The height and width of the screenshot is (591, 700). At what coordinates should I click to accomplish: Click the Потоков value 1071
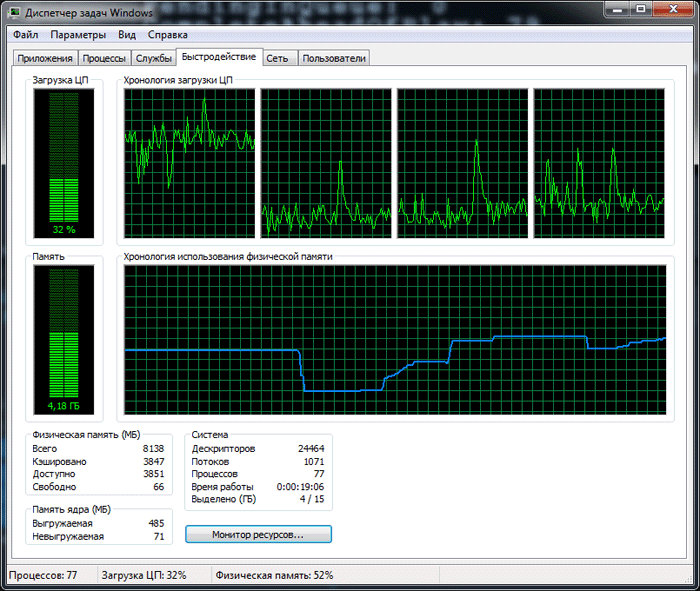(x=314, y=462)
